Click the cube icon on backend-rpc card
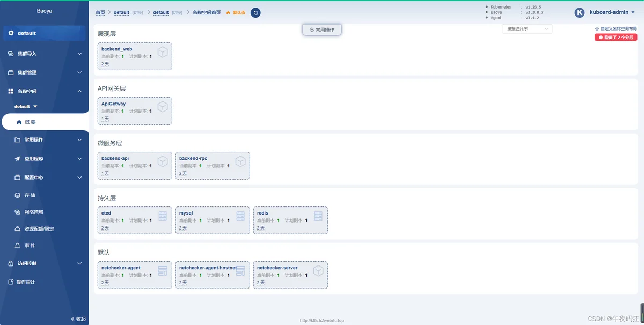This screenshot has width=644, height=325. click(240, 161)
